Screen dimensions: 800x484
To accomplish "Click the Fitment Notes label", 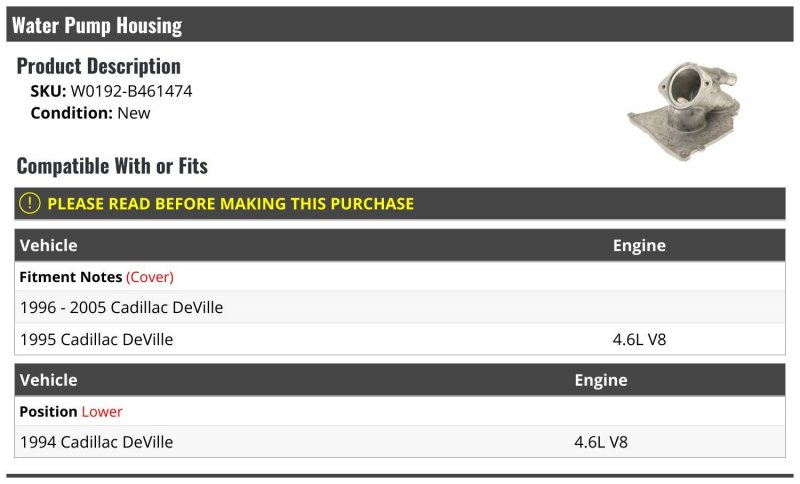I will pos(71,277).
